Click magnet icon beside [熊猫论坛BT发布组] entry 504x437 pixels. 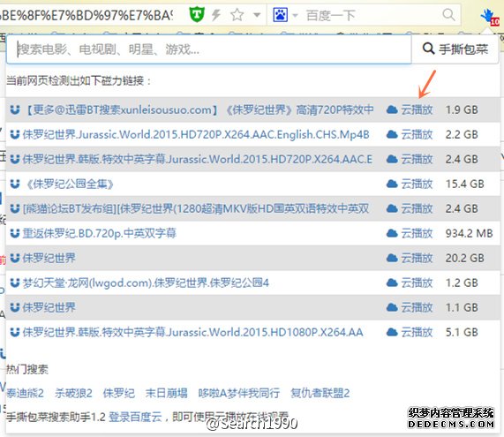[15, 208]
